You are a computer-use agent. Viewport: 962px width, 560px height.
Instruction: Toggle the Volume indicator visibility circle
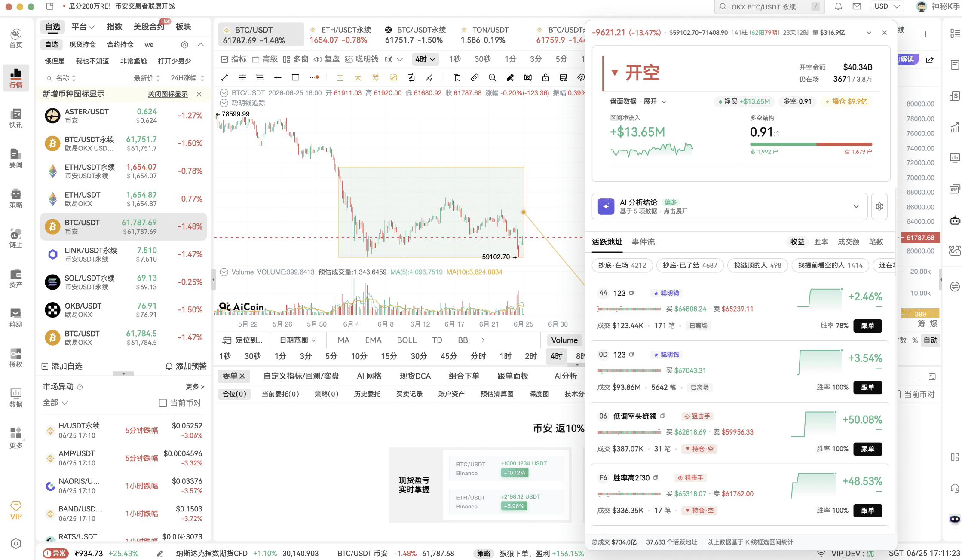(x=224, y=272)
